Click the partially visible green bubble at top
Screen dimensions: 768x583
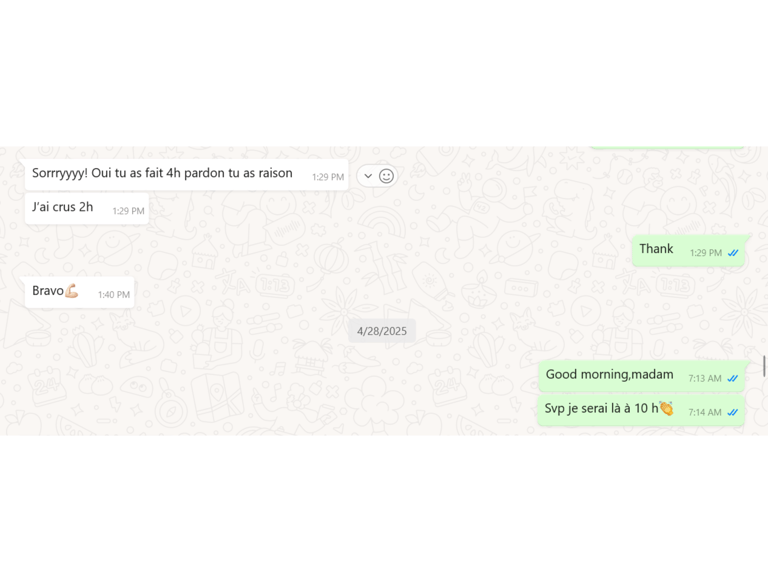point(667,147)
